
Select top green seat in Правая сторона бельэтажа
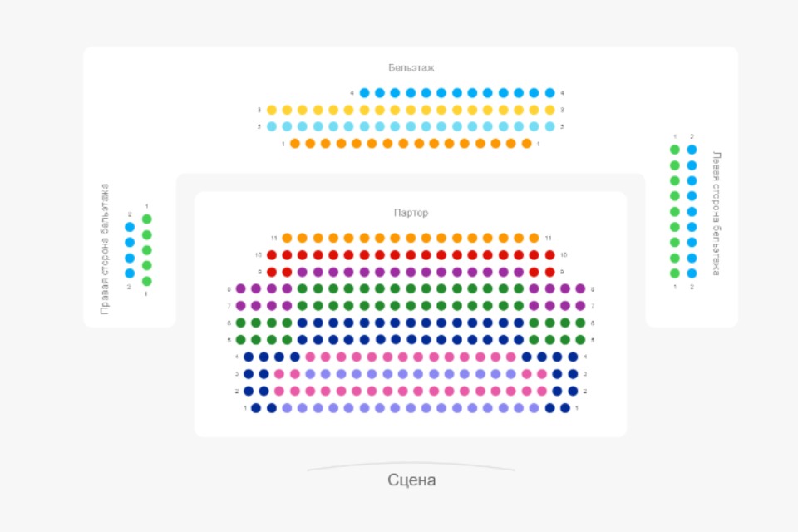click(147, 219)
